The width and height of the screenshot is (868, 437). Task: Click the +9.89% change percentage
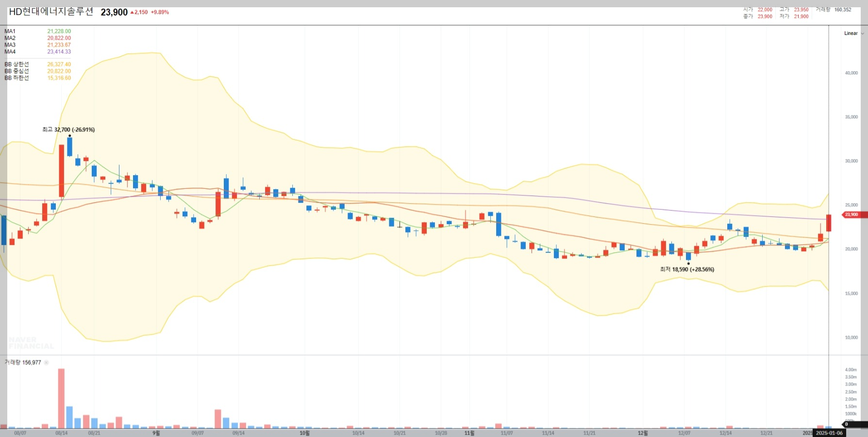point(160,13)
